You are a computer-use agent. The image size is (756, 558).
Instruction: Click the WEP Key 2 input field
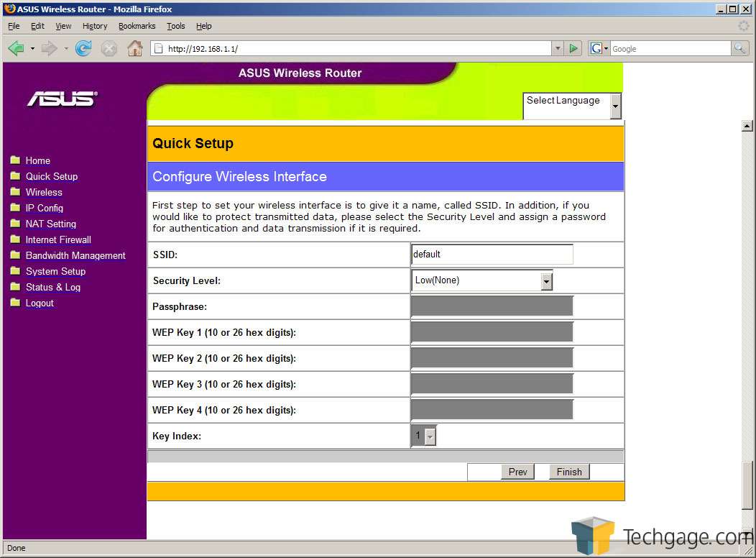tap(492, 358)
